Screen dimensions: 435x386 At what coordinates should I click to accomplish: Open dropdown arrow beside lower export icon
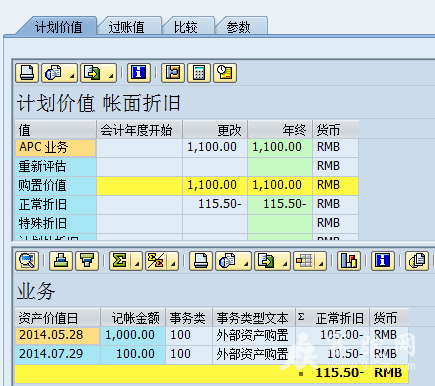tap(285, 264)
